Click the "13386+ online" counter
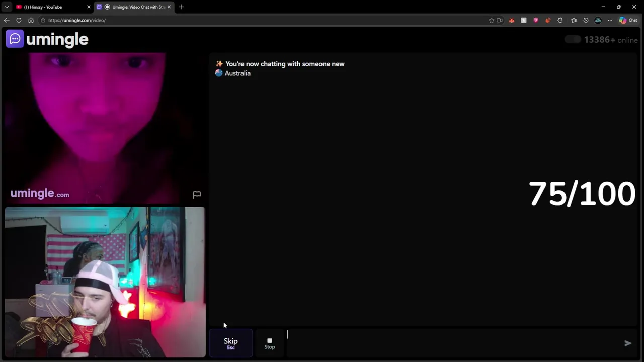Screen dimensions: 644x362 (x=611, y=40)
